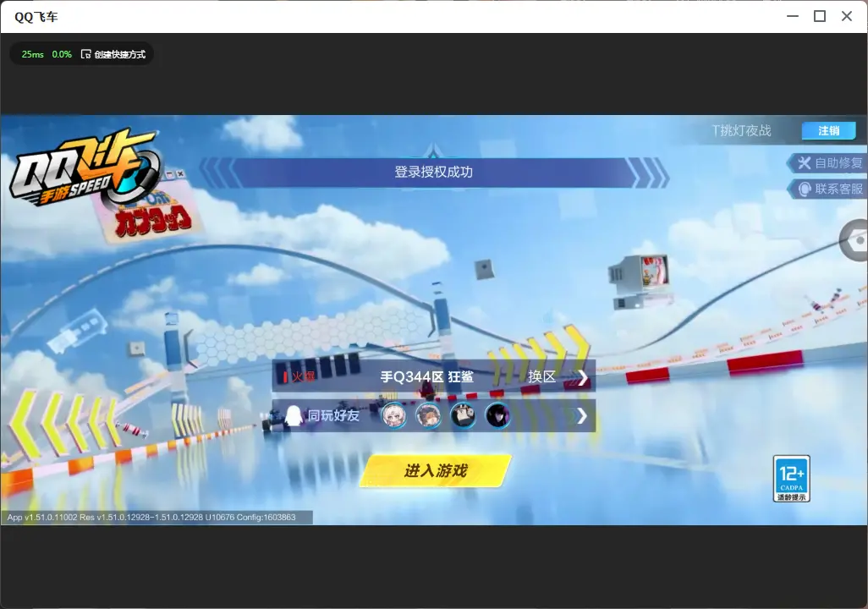Close the QQ飞车 window

click(847, 16)
